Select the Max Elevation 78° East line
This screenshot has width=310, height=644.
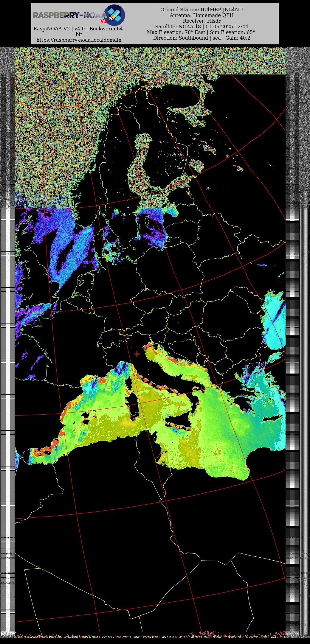tap(201, 32)
